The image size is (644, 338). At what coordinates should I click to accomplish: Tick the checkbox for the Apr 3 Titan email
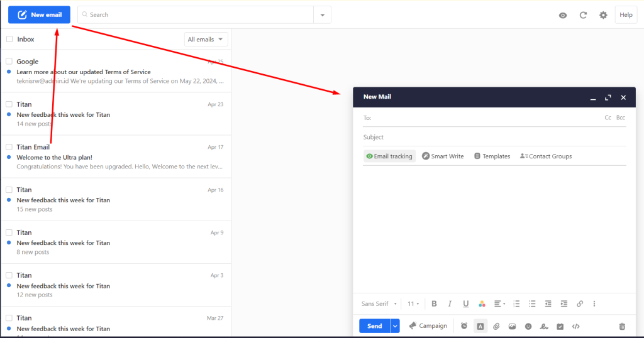coord(9,275)
